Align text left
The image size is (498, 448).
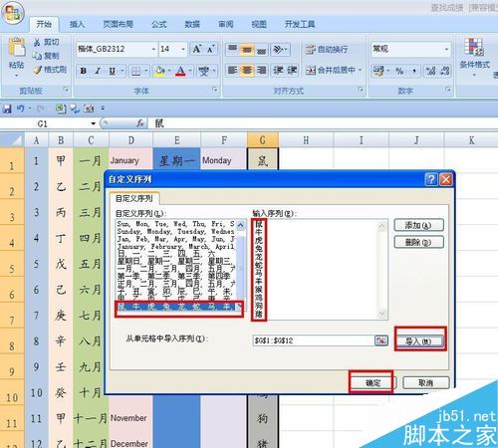point(232,71)
